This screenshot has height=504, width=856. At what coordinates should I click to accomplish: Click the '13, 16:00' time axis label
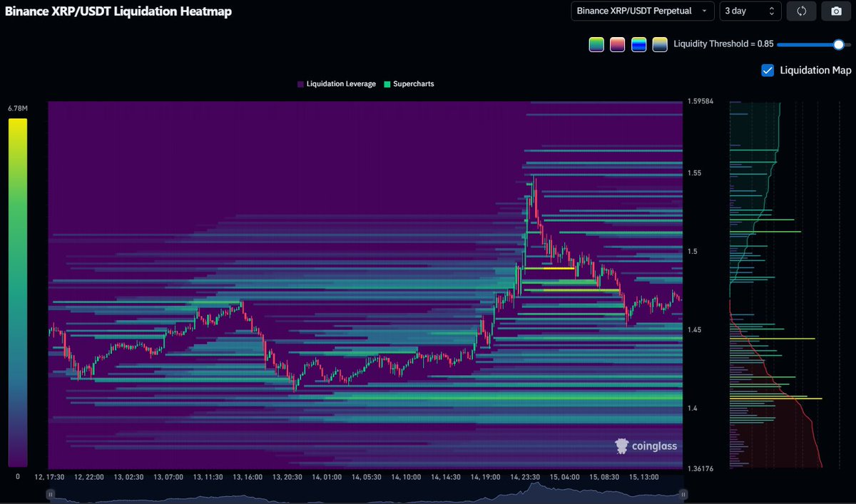pos(248,476)
